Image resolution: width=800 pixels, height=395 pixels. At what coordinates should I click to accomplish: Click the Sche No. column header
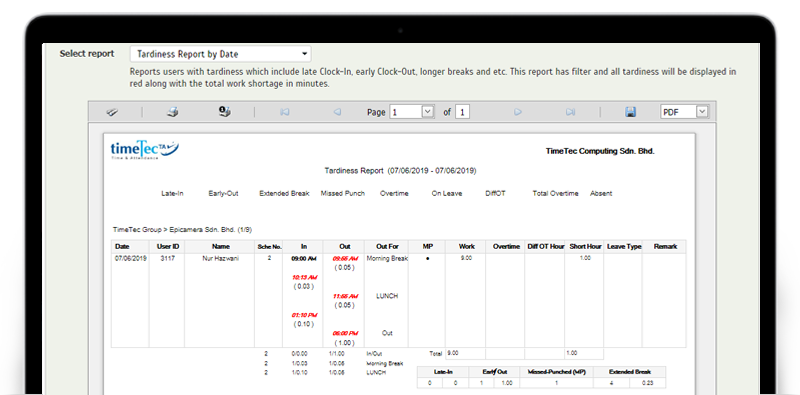pos(269,246)
